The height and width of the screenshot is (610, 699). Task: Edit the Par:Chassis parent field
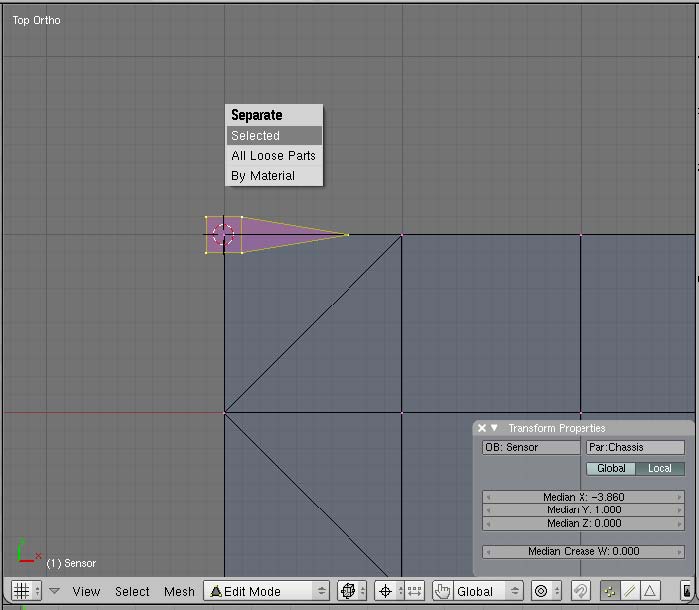pyautogui.click(x=635, y=447)
